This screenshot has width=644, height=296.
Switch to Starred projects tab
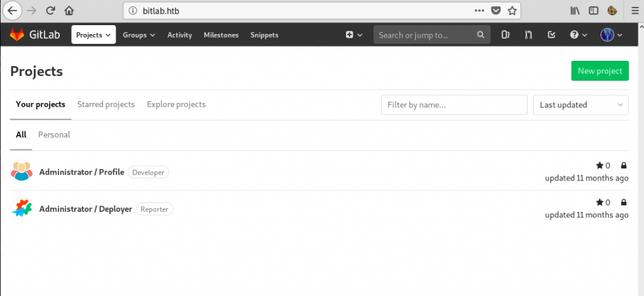point(106,104)
